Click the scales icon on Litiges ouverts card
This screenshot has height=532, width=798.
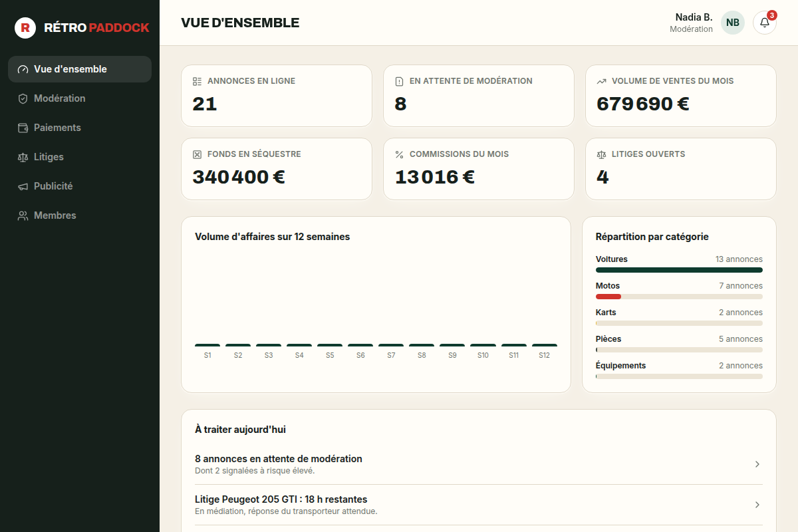click(601, 154)
